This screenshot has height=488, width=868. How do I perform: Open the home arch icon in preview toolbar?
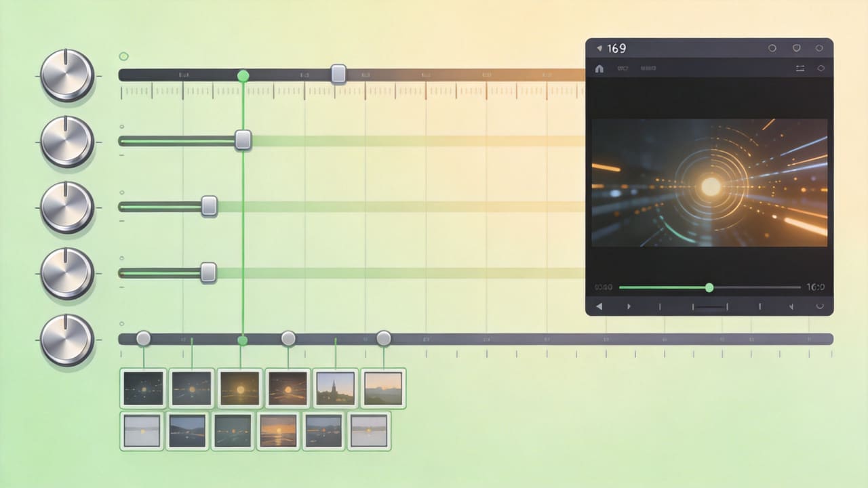(x=599, y=68)
